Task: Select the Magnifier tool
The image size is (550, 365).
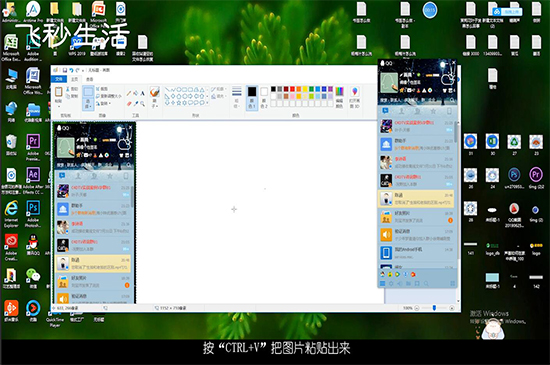Action: point(142,104)
